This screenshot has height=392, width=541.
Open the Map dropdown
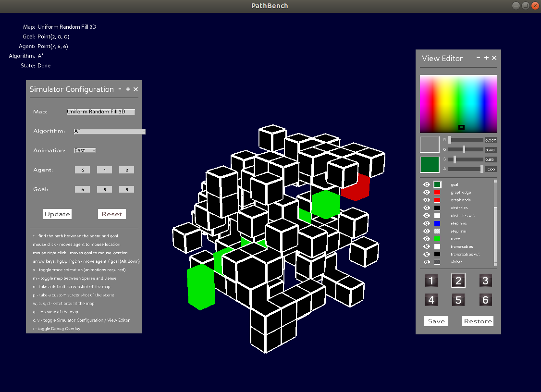100,112
